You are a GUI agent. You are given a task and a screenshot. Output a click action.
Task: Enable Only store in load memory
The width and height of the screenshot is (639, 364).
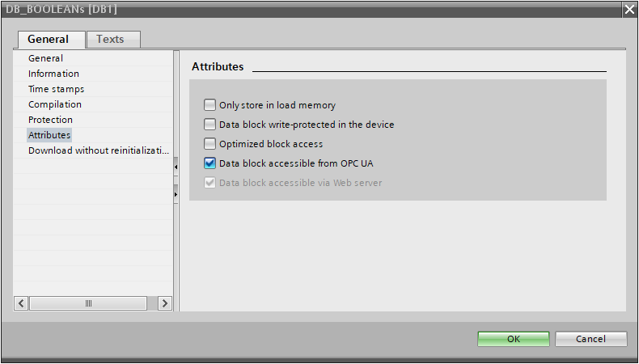click(x=210, y=105)
